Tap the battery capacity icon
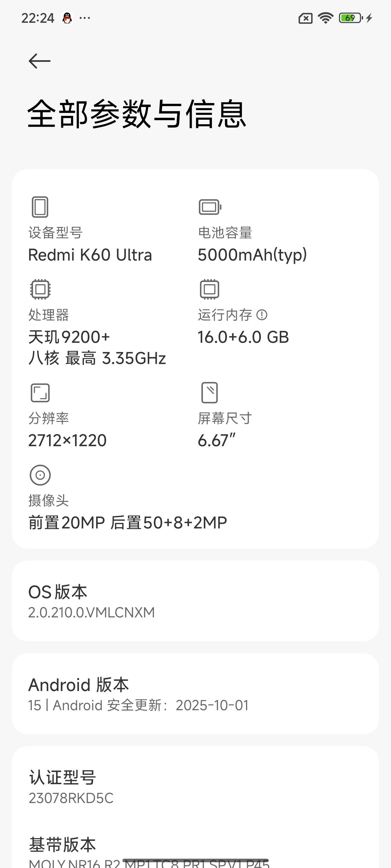This screenshot has height=868, width=391. pos(210,207)
